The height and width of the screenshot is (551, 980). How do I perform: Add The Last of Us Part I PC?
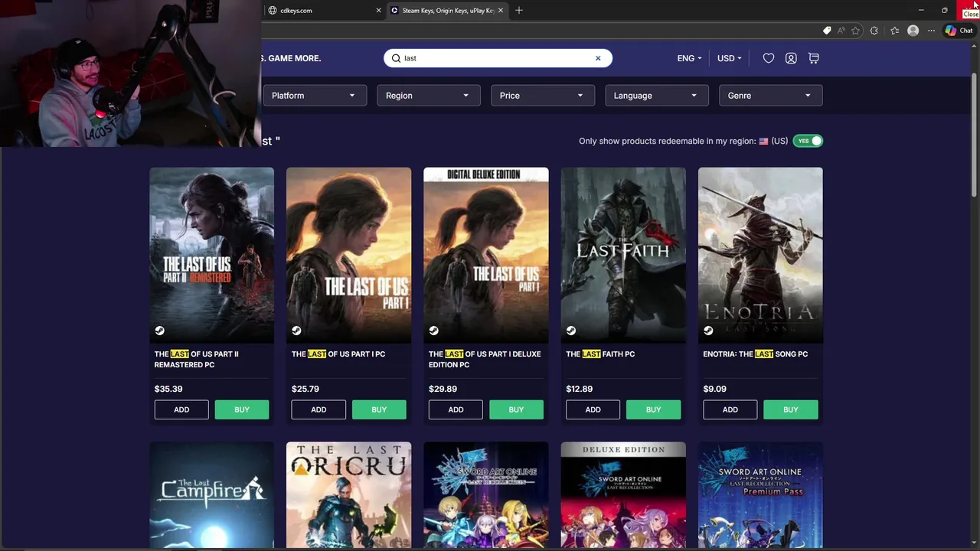point(318,409)
